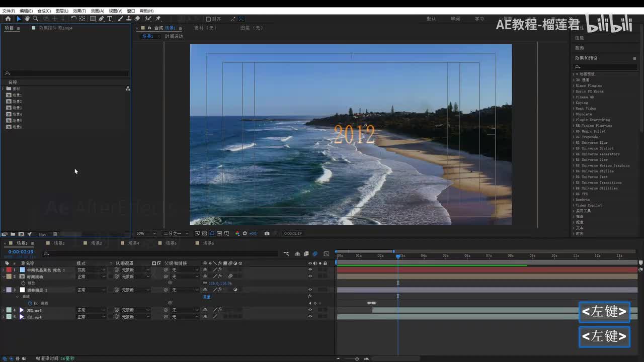Image resolution: width=644 pixels, height=362 pixels.
Task: Select the Zoom magnifier tool
Action: [x=35, y=19]
